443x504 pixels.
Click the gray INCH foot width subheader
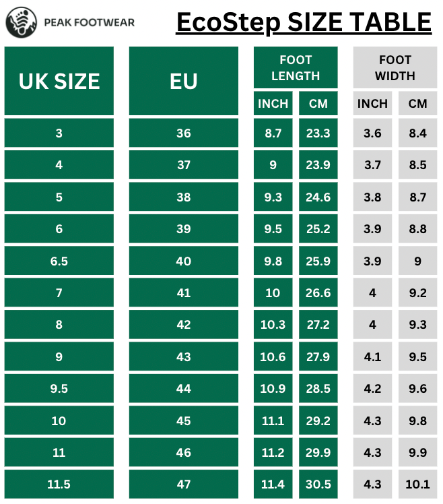click(x=372, y=104)
